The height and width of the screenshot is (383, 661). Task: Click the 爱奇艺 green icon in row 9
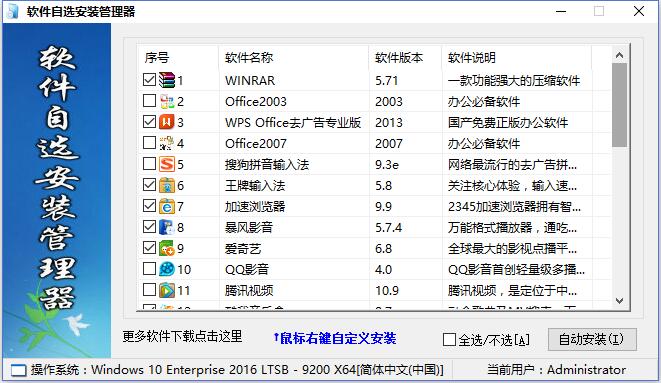[167, 248]
